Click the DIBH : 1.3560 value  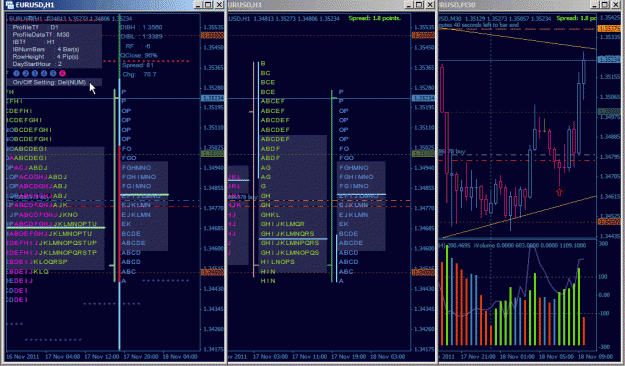coord(141,28)
